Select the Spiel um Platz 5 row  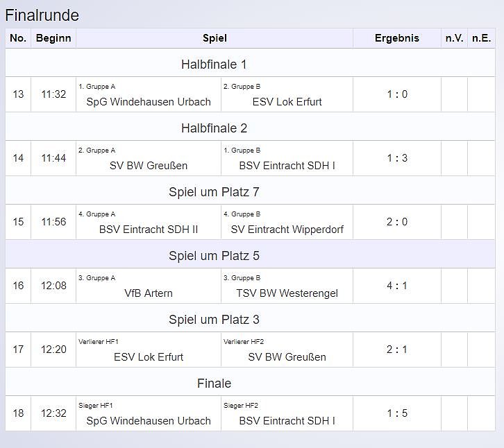(x=214, y=256)
